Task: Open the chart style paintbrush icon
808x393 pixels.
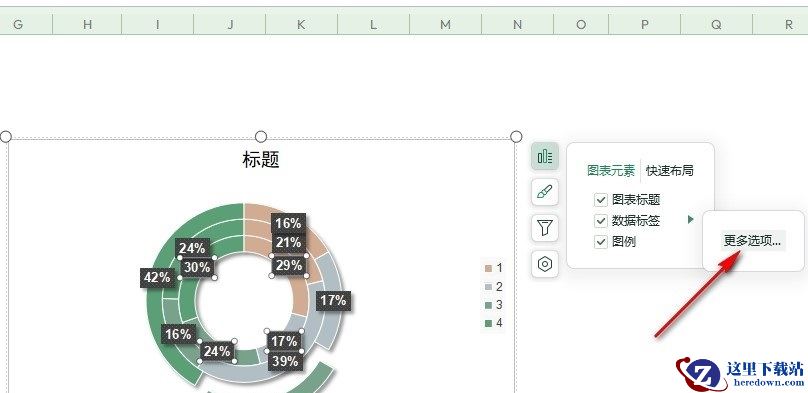Action: point(545,192)
